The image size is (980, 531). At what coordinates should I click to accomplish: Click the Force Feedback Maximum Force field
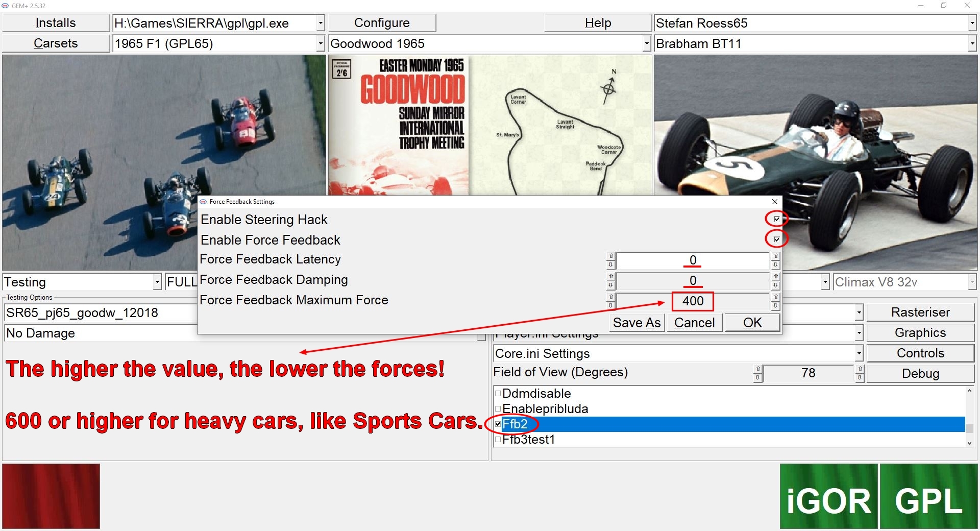(x=692, y=301)
